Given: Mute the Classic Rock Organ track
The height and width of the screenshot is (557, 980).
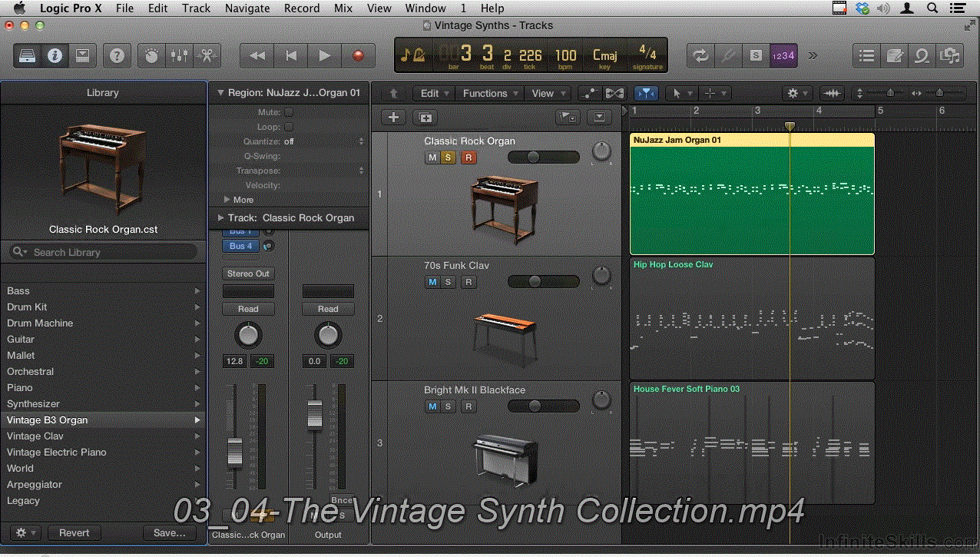Looking at the screenshot, I should click(432, 157).
